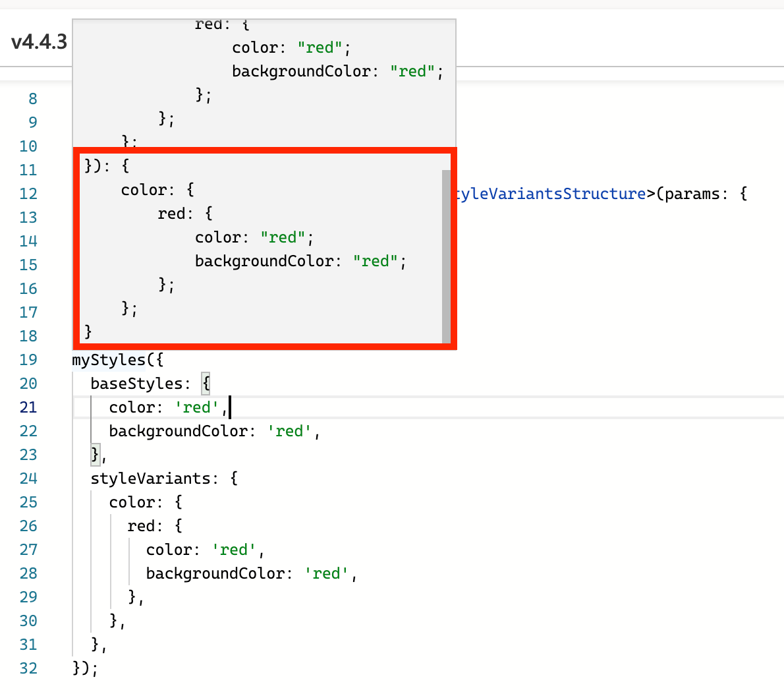Click "red" color value in tooltip return type

[283, 237]
